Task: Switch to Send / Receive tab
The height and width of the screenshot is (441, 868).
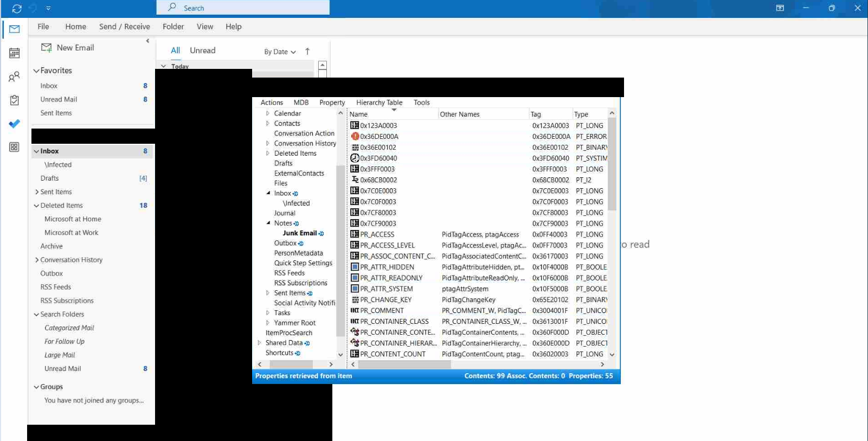Action: pos(125,27)
